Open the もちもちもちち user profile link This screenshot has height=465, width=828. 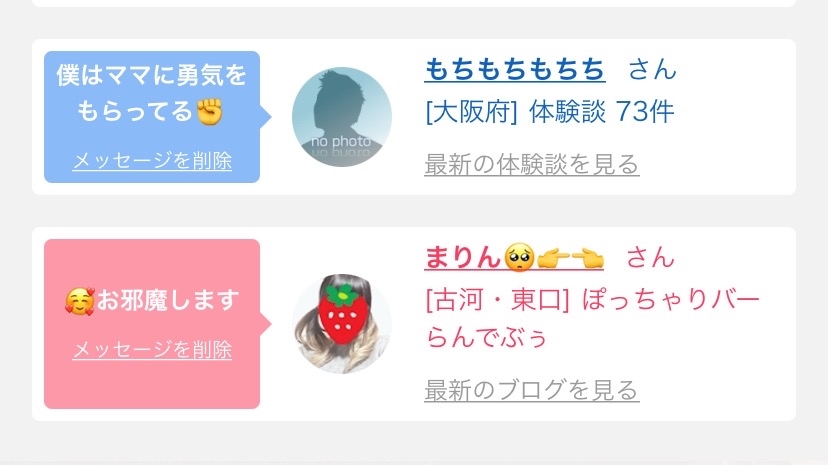tap(515, 70)
